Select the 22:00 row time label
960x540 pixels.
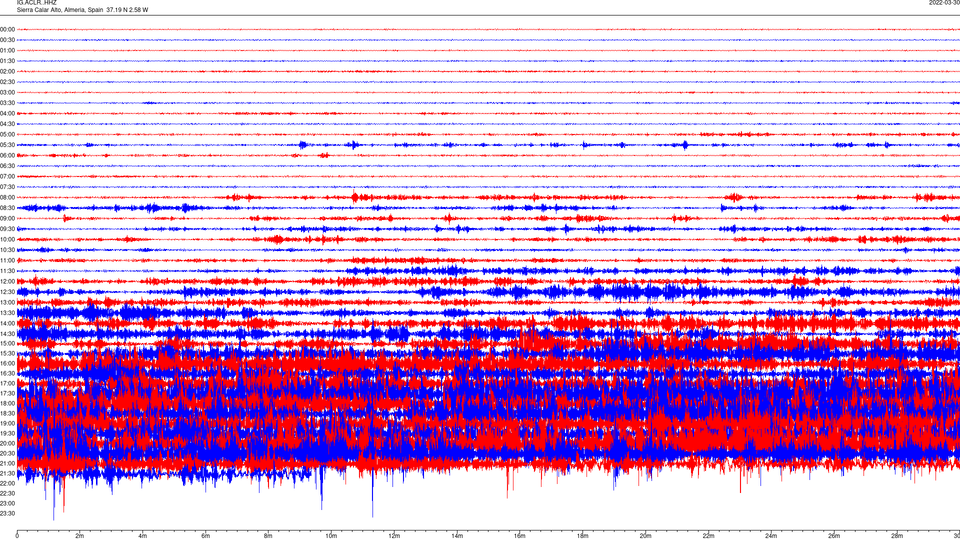[x=7, y=483]
